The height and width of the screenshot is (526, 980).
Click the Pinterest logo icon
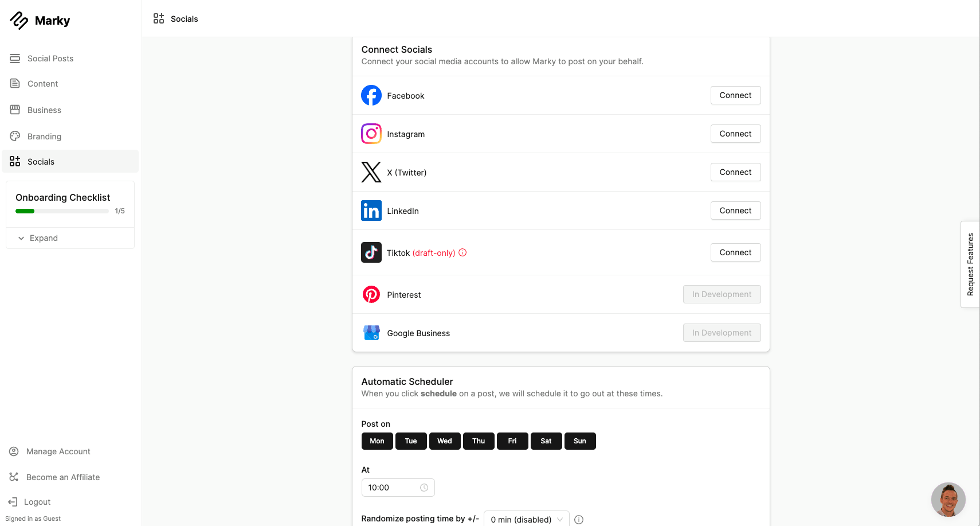click(371, 294)
